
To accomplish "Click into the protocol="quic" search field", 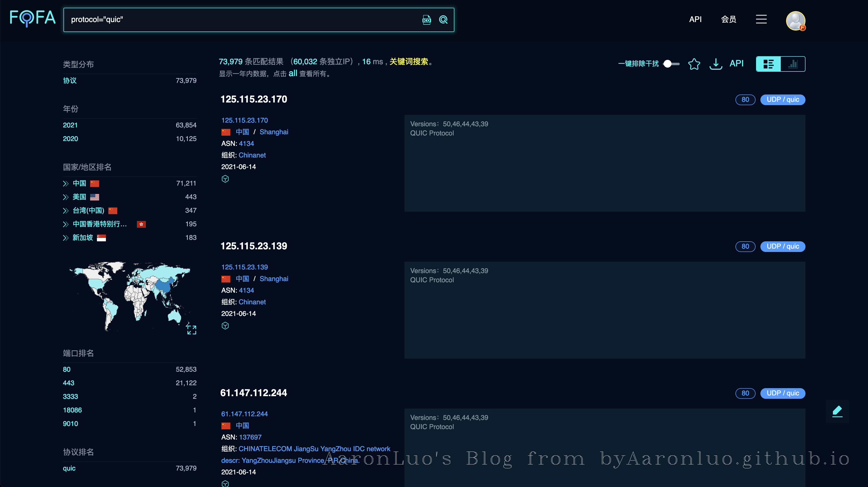I will pyautogui.click(x=236, y=20).
